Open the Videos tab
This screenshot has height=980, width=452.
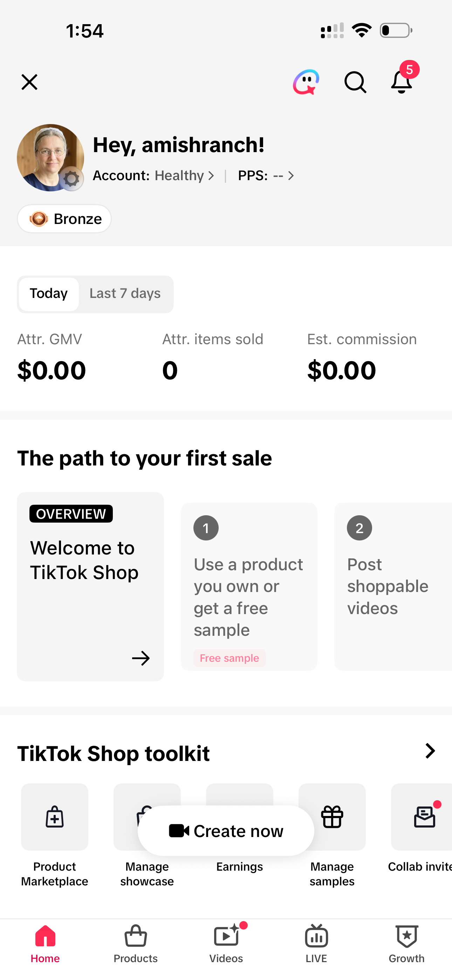click(226, 944)
